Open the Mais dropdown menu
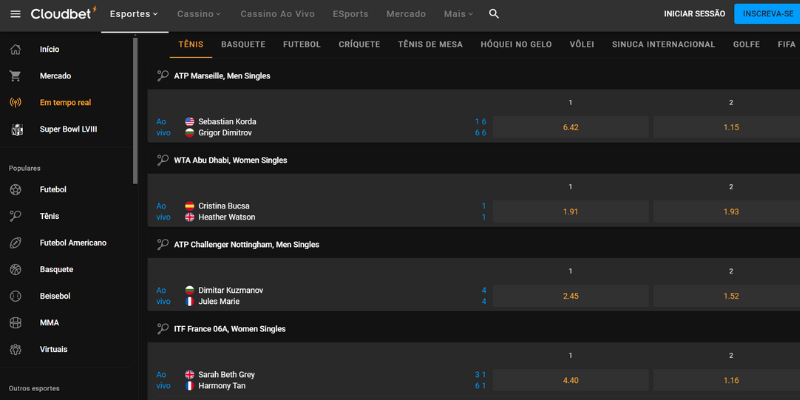The width and height of the screenshot is (800, 400). (x=458, y=14)
